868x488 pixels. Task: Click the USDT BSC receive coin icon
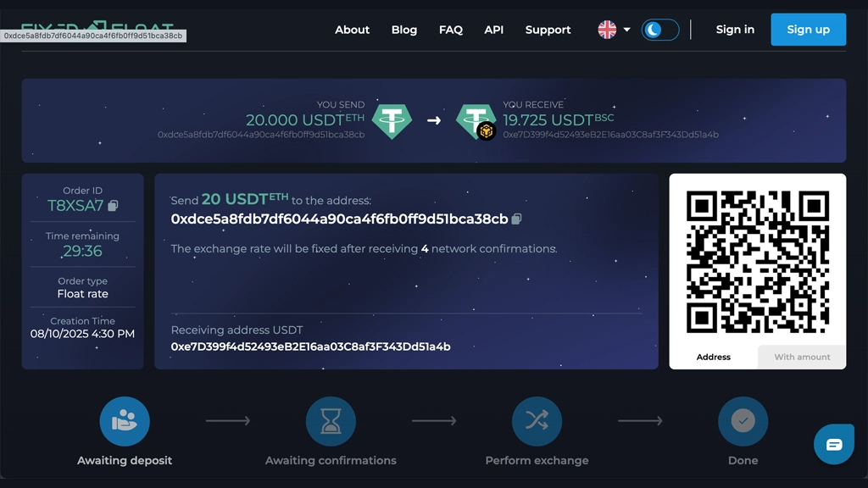point(476,122)
